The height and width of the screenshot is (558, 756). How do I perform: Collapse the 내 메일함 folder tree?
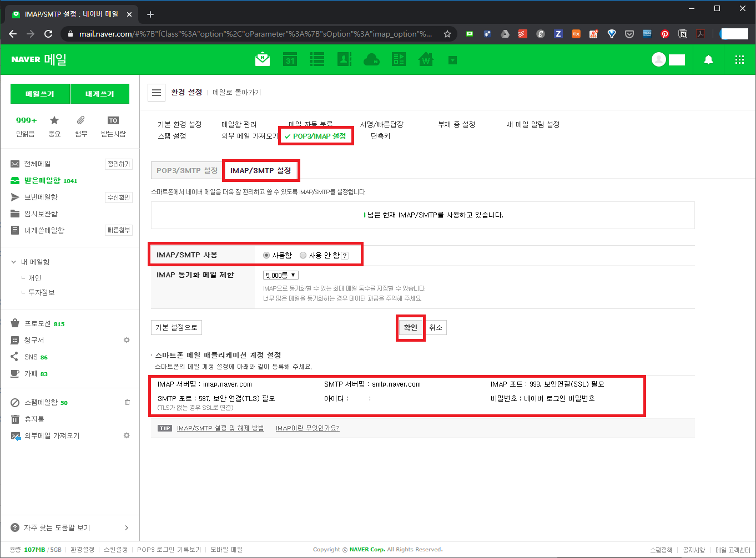click(x=14, y=262)
